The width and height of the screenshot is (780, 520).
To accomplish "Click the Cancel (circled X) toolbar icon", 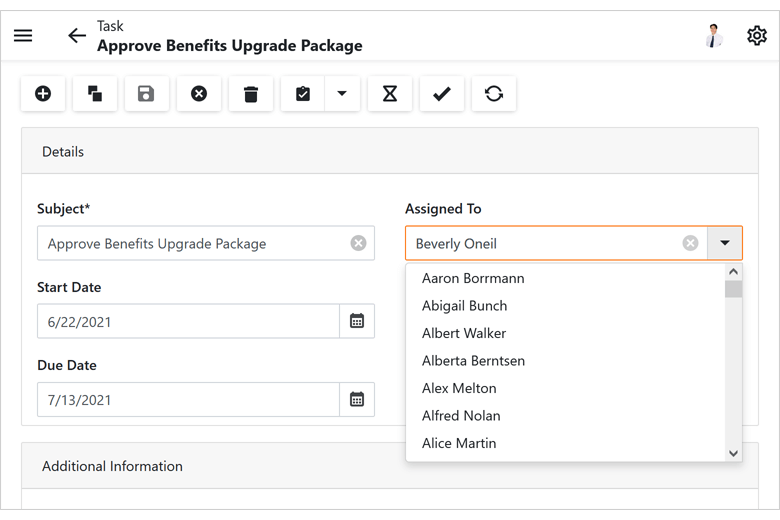I will pyautogui.click(x=199, y=94).
